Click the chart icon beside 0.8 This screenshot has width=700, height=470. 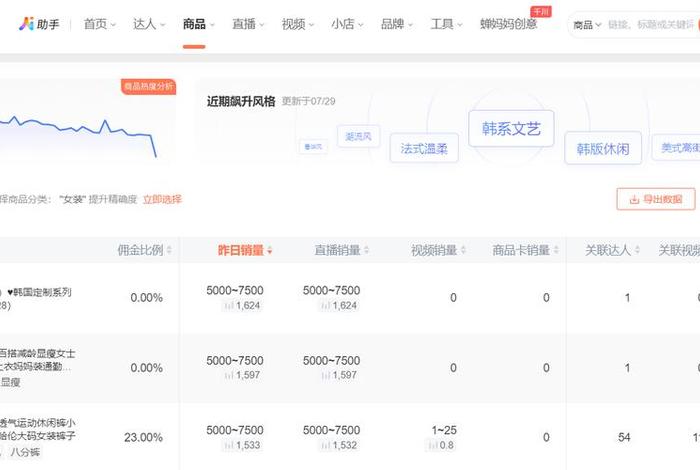(x=432, y=445)
